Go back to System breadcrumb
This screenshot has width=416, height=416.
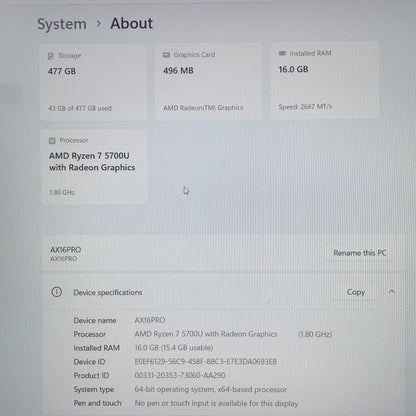point(62,24)
